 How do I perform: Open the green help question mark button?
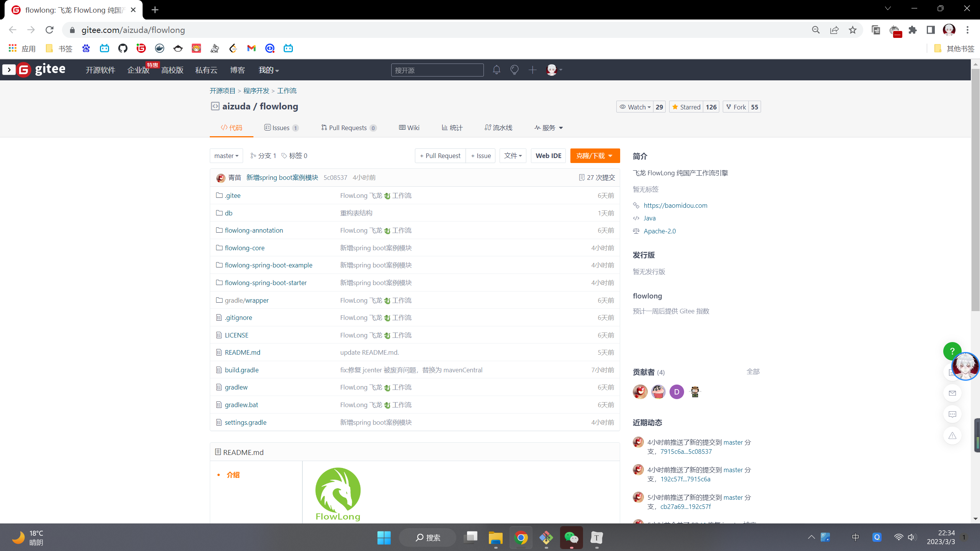952,351
